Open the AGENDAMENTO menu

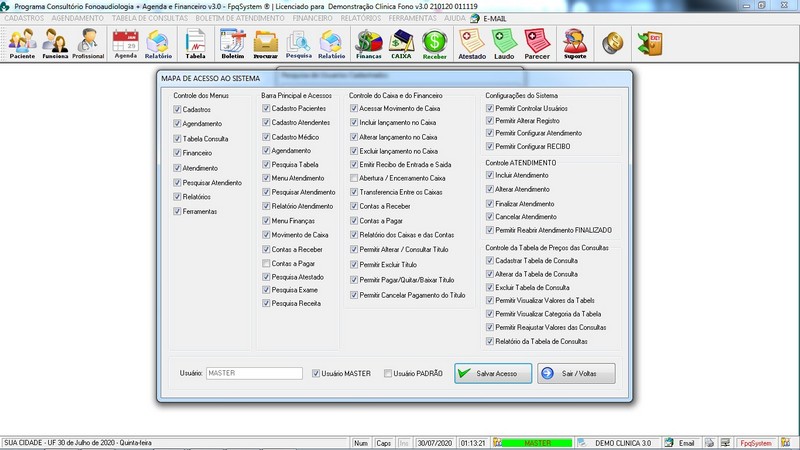78,18
